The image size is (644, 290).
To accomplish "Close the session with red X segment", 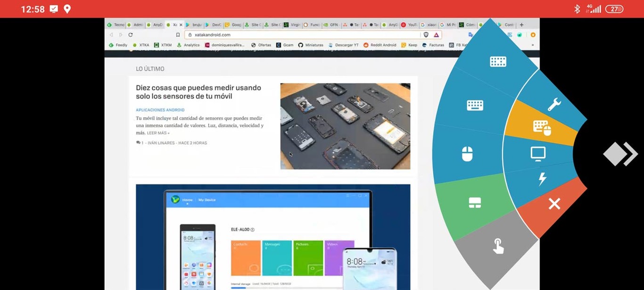I will 554,204.
